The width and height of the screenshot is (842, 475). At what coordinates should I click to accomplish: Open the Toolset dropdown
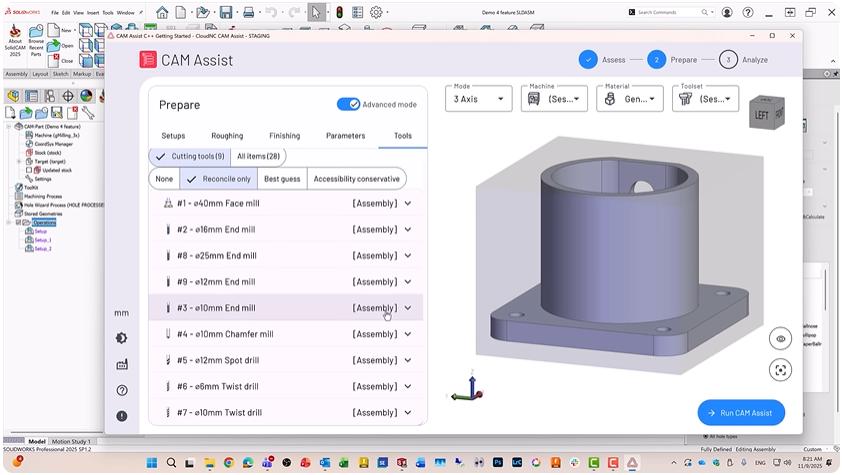(x=705, y=98)
